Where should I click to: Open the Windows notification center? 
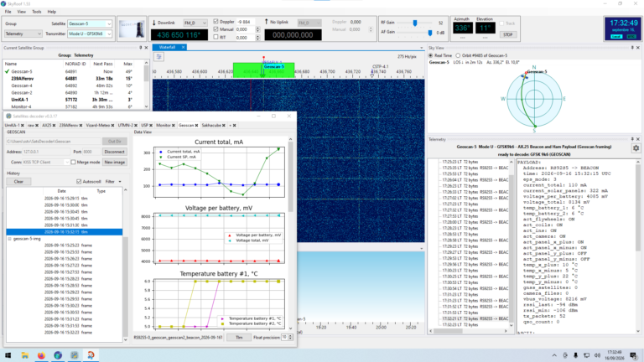point(634,355)
